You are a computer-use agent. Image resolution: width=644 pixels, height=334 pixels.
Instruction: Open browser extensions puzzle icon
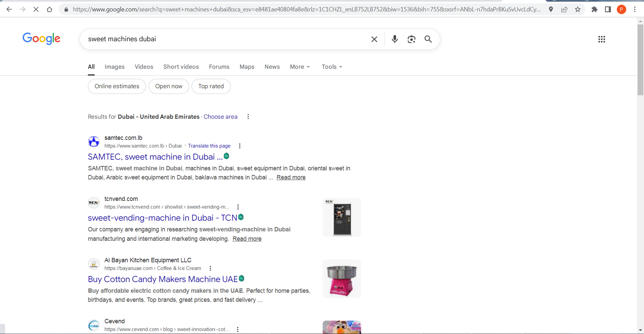point(594,9)
